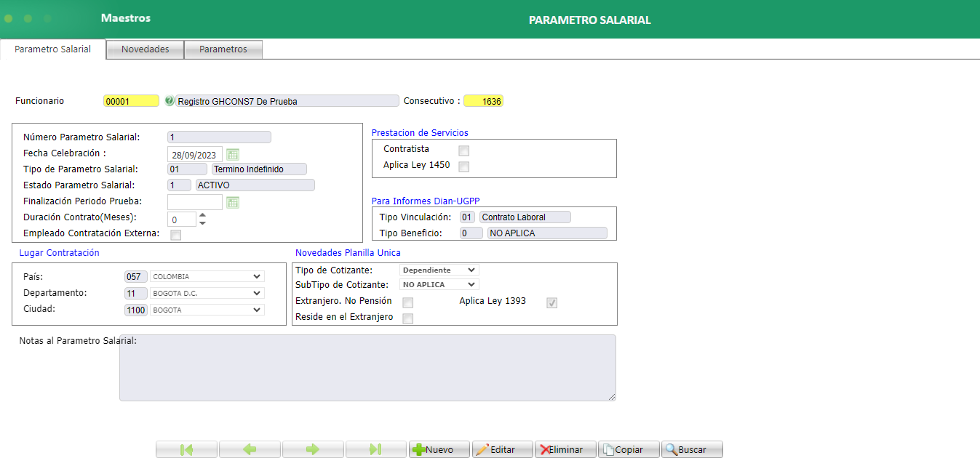Image resolution: width=980 pixels, height=474 pixels.
Task: Click Tipo Beneficio NO APLICA field
Action: click(547, 233)
